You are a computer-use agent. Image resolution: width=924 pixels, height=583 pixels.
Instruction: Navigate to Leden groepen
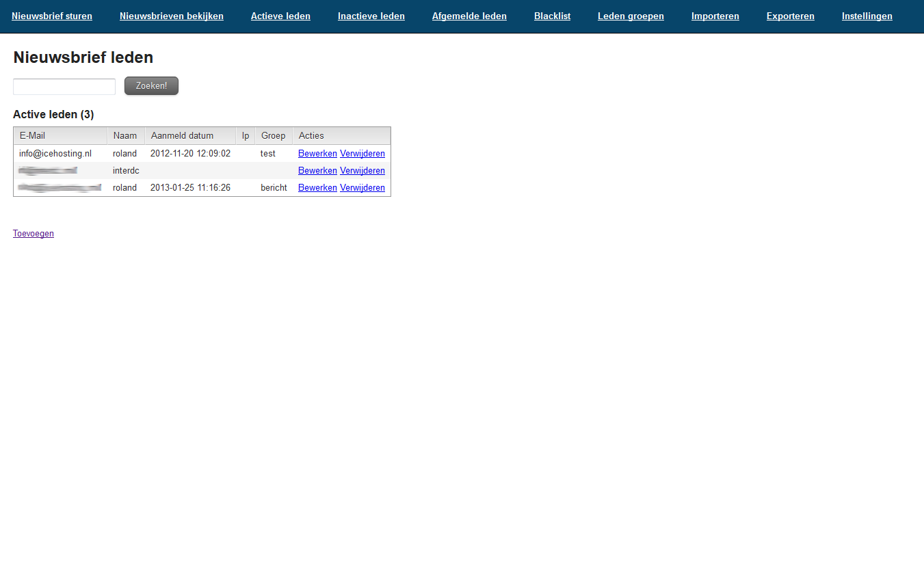[x=631, y=16]
